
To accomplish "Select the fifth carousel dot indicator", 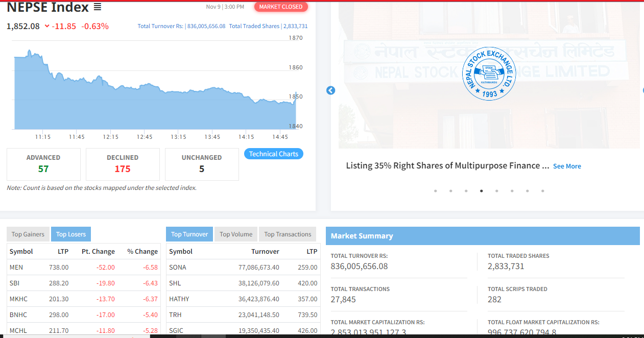I will [x=496, y=191].
